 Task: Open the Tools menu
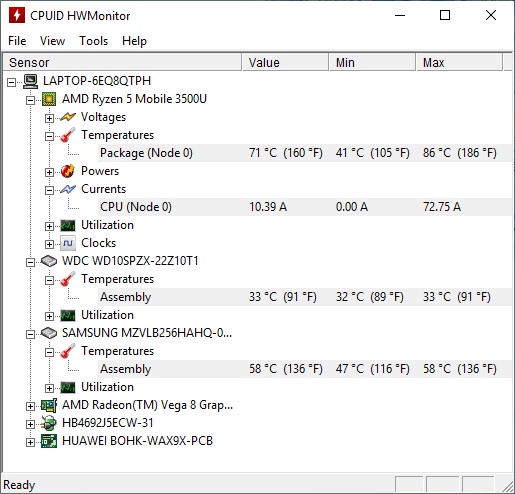(94, 41)
